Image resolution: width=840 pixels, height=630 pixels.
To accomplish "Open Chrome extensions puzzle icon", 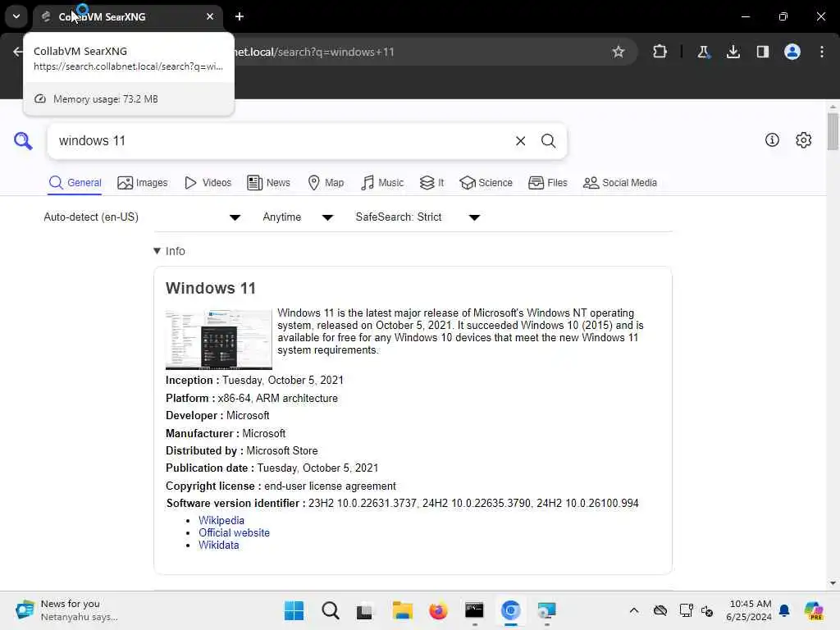I will click(660, 52).
